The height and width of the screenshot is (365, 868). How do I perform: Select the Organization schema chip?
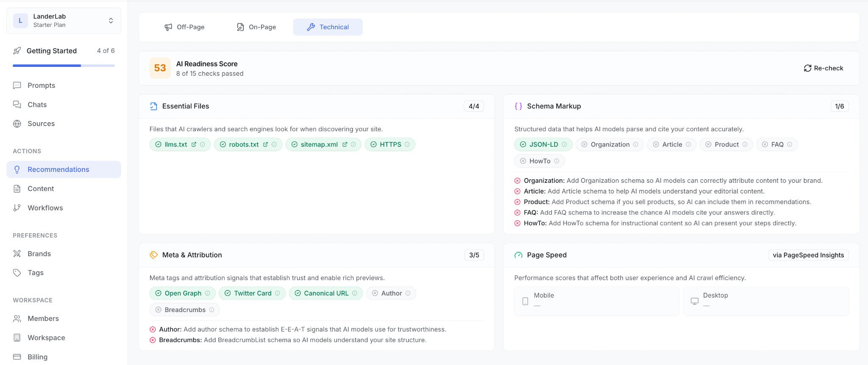(x=609, y=144)
